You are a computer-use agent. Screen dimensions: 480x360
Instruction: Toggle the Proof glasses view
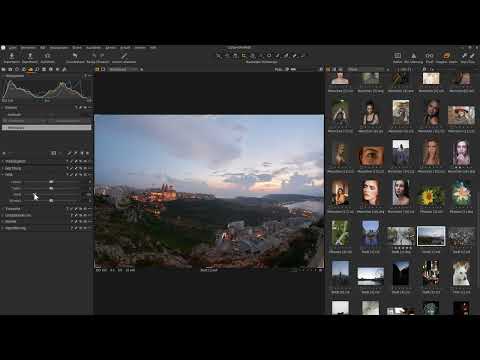tap(429, 56)
